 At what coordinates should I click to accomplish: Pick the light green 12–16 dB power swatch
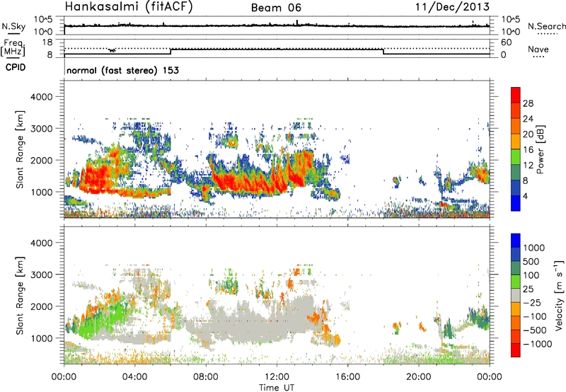point(516,157)
